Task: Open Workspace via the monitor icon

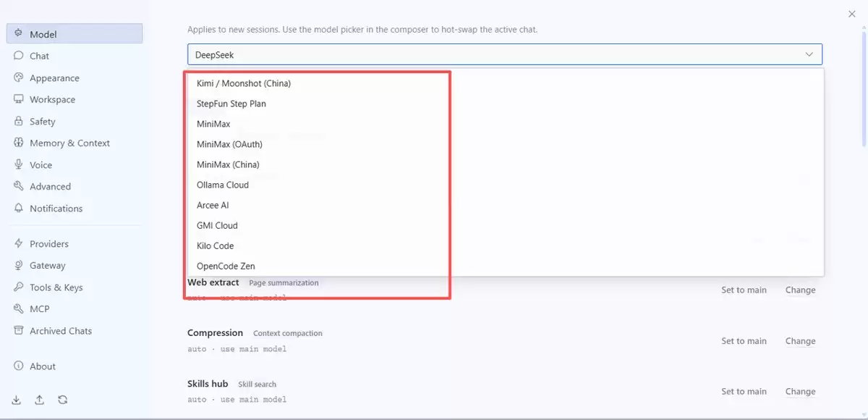Action: tap(19, 99)
